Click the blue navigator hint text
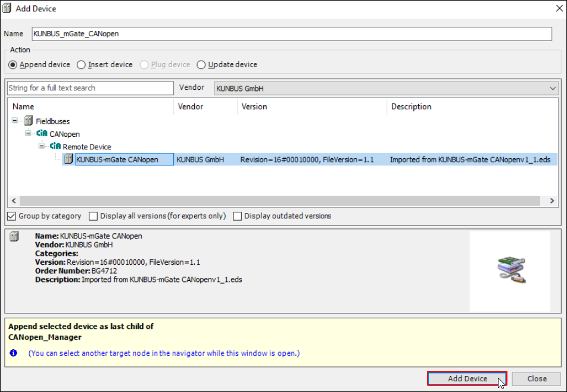 (164, 353)
